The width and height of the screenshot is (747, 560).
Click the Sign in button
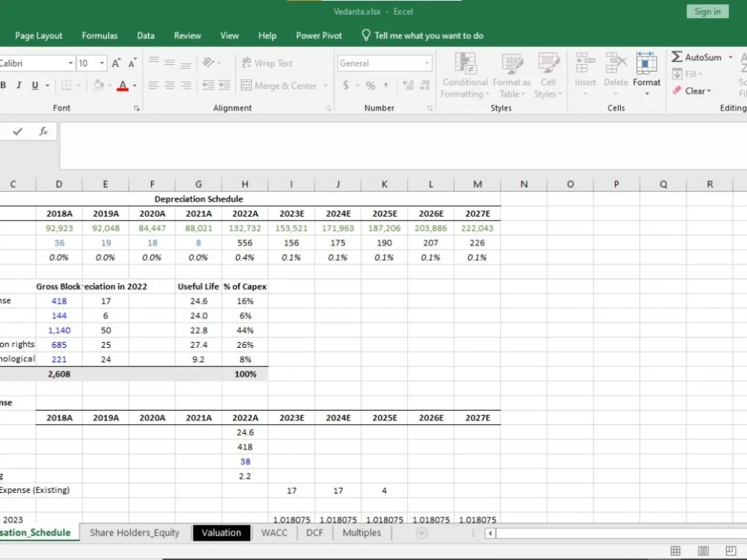pos(706,11)
